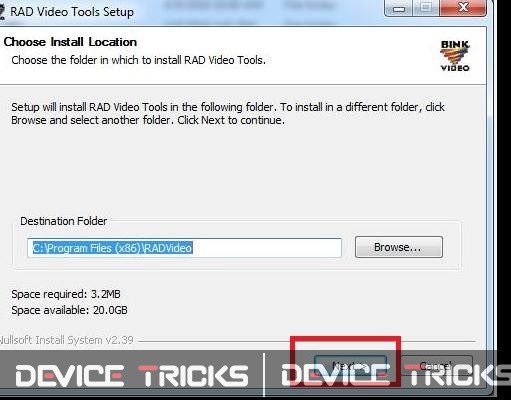Click the left Device Tricks watermark

[x=132, y=376]
